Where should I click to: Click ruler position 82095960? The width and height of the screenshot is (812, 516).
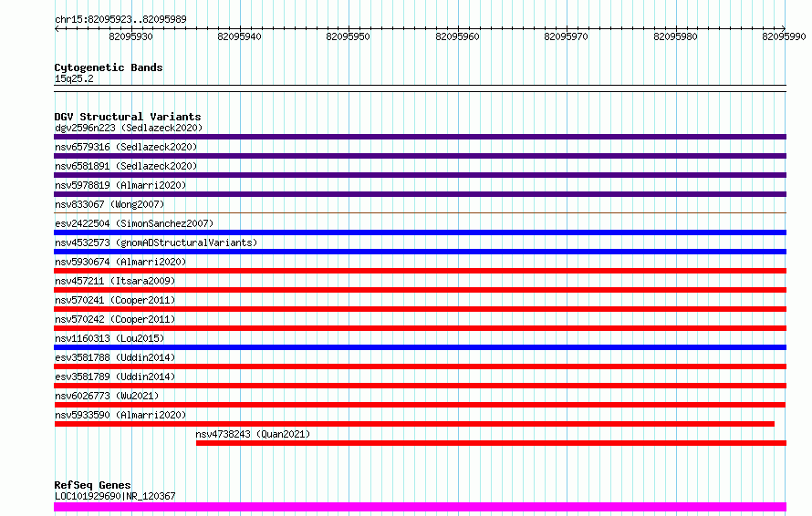pyautogui.click(x=457, y=36)
